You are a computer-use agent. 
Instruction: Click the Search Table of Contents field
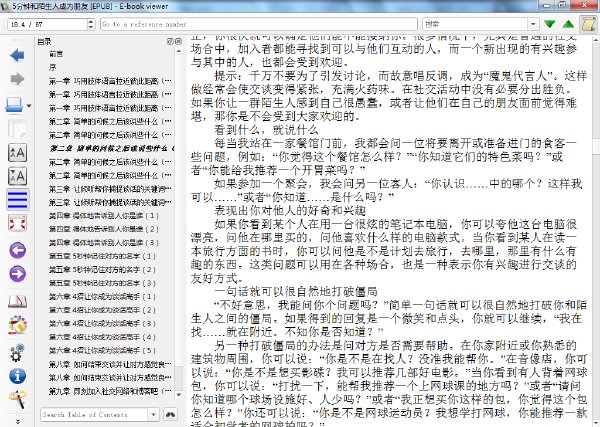(x=94, y=414)
